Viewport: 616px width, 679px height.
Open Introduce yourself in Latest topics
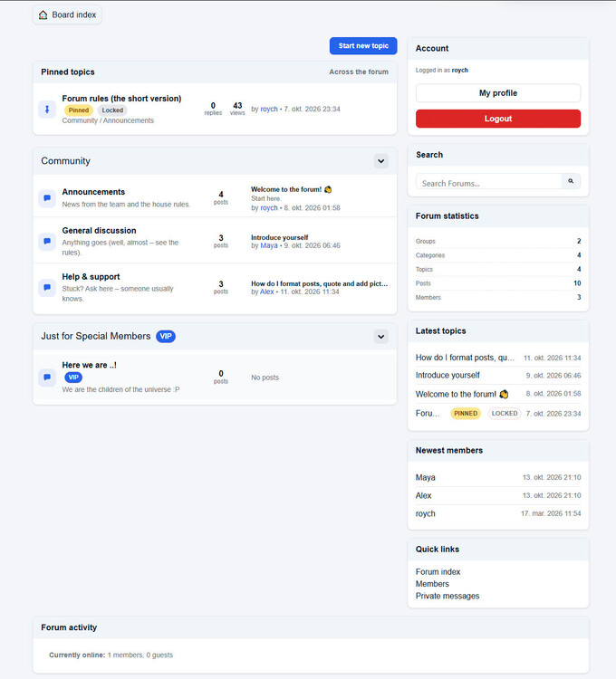[x=448, y=375]
